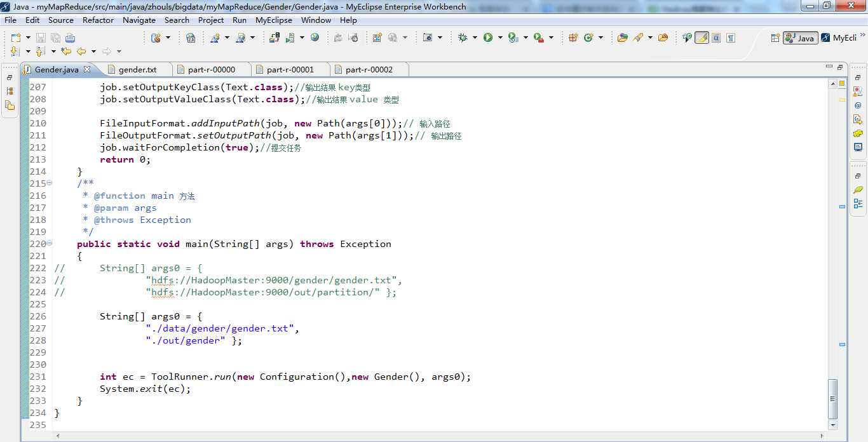
Task: Click the horizontal scrollbar left arrow
Action: pos(58,436)
